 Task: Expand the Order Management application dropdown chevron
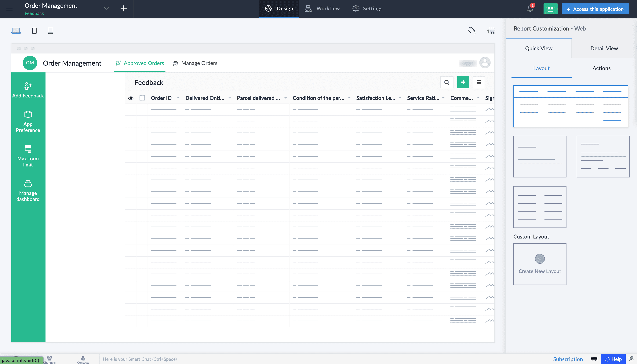[x=106, y=9]
